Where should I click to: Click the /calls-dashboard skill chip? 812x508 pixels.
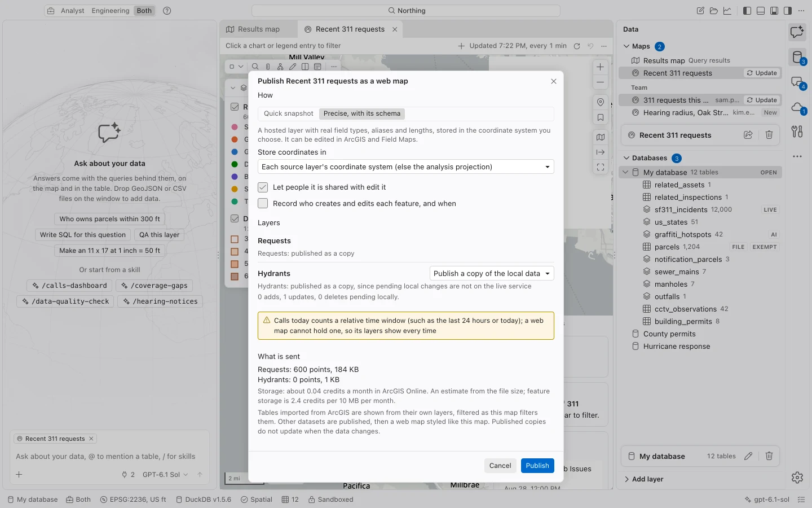click(x=70, y=286)
